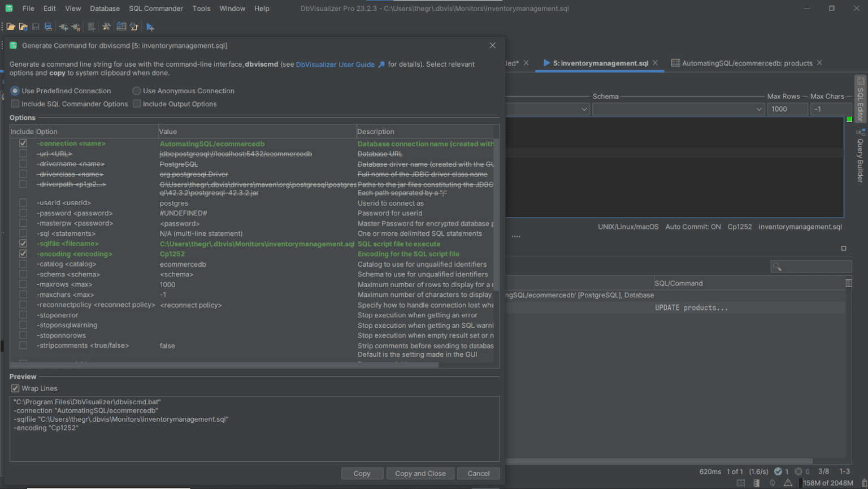Uncheck the Wrap Lines option in Preview
The width and height of the screenshot is (868, 489).
click(15, 388)
